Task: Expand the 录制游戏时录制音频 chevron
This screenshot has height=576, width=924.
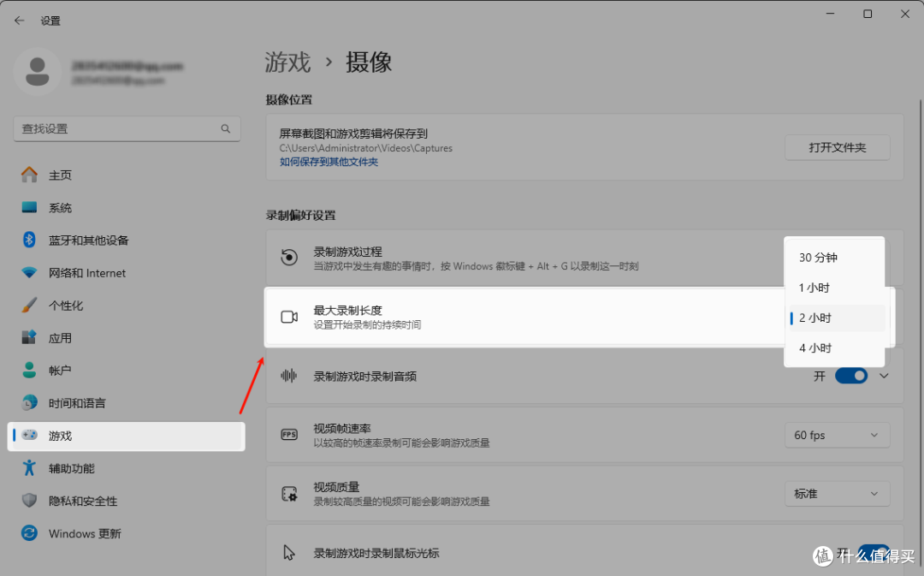Action: coord(884,376)
